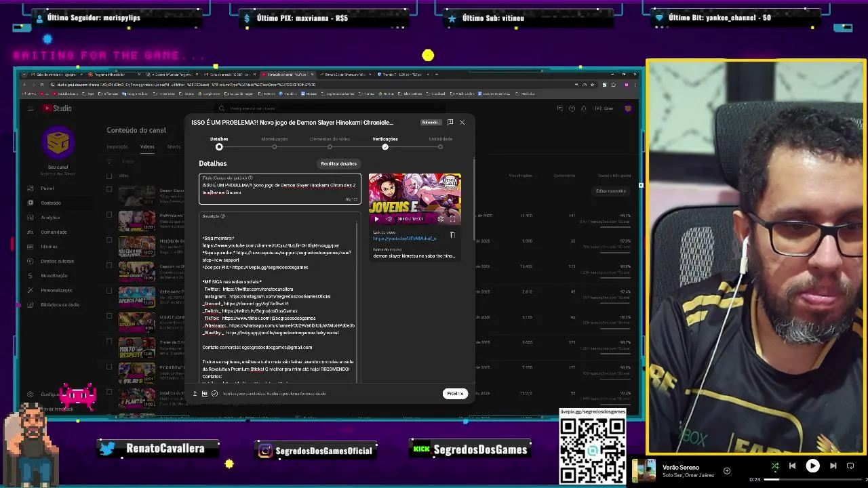Reload the browser page
The image size is (868, 488).
click(x=42, y=85)
